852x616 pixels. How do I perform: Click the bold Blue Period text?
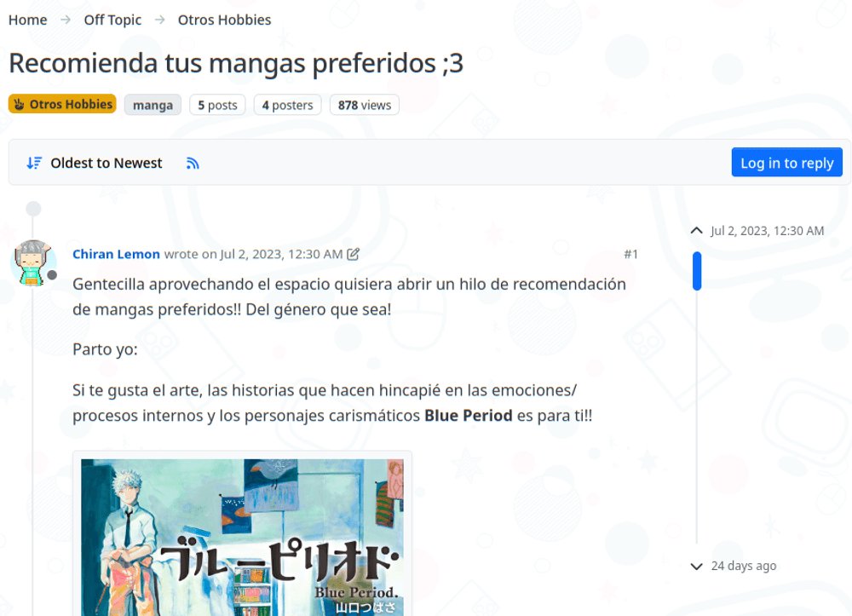click(469, 416)
